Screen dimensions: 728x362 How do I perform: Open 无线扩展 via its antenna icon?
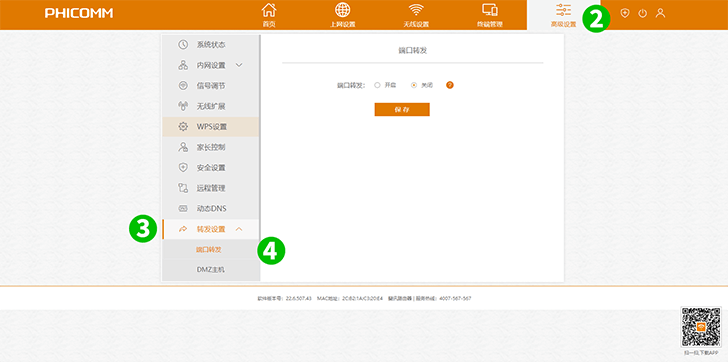(x=183, y=106)
